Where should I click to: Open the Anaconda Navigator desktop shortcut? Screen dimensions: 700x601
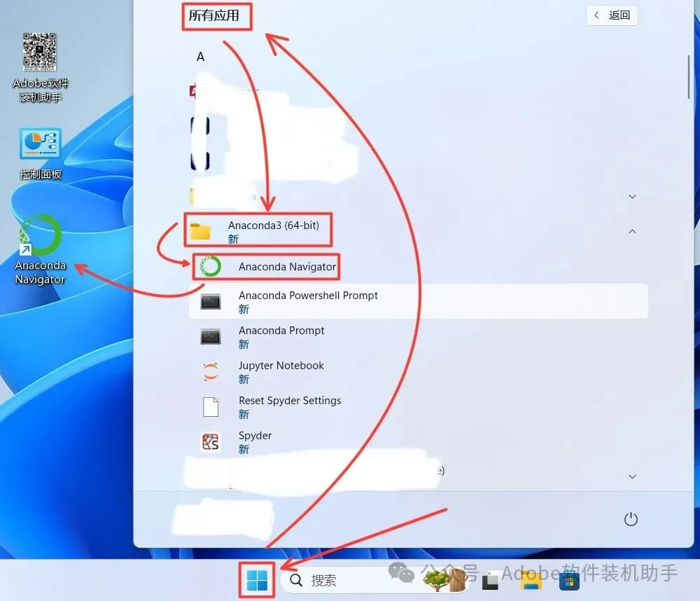[x=40, y=249]
